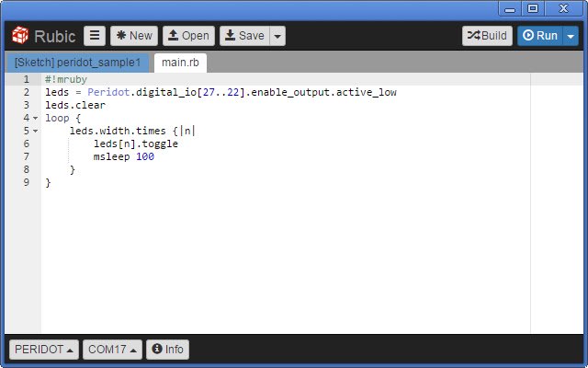The image size is (588, 368).
Task: Open the COM17 port selector
Action: [x=112, y=350]
